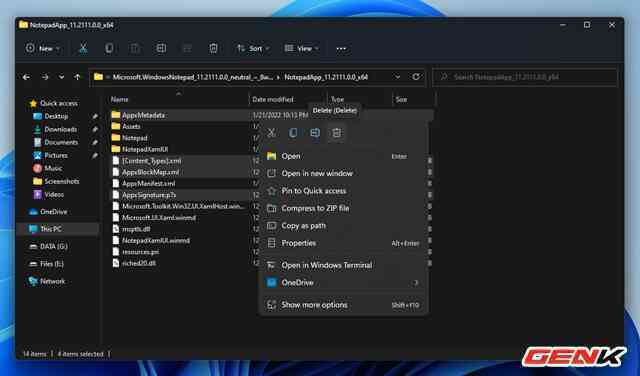Image resolution: width=640 pixels, height=376 pixels.
Task: Click Delete icon in context menu
Action: coord(336,133)
